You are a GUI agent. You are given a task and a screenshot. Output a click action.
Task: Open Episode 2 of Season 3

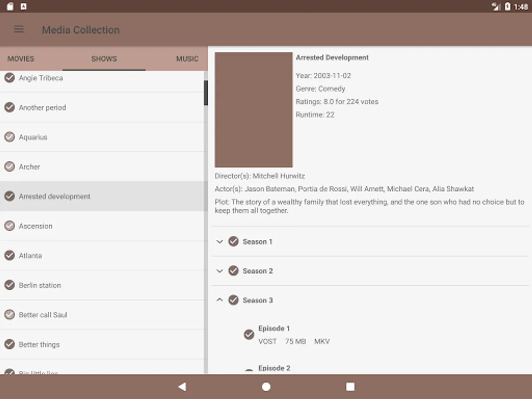pos(274,368)
